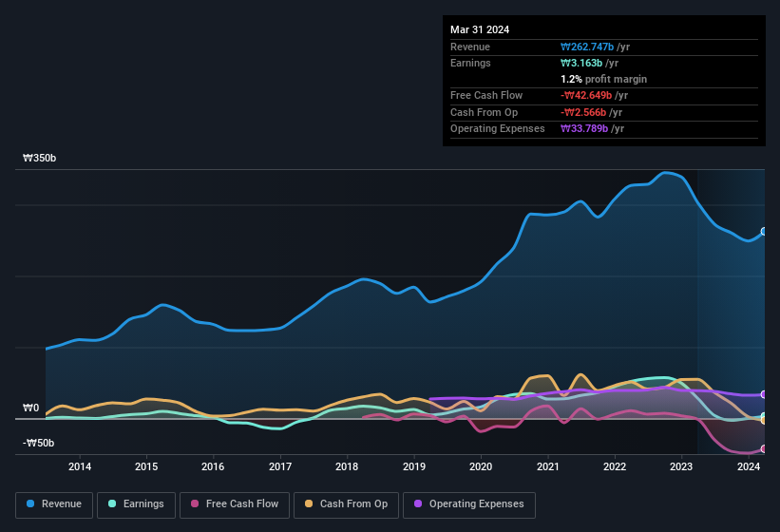780x532 pixels.
Task: Click the Earnings value ₩3.163b in the tooltip
Action: pos(581,63)
